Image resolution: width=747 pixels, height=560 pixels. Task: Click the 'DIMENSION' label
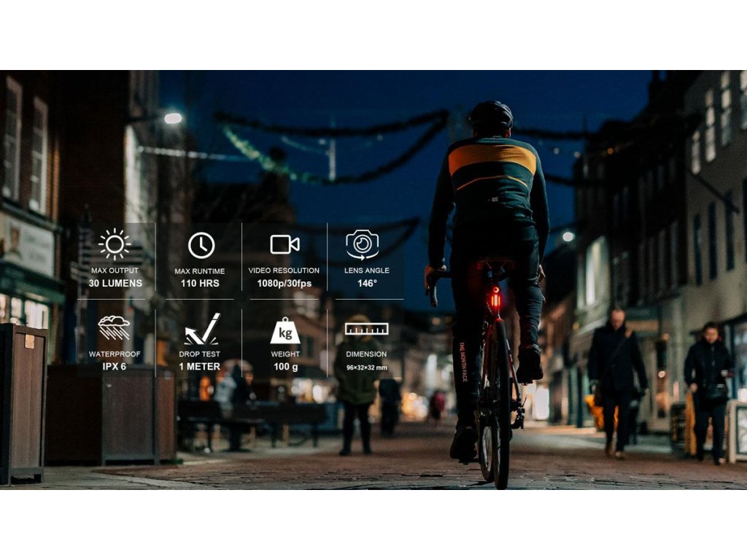click(x=366, y=354)
